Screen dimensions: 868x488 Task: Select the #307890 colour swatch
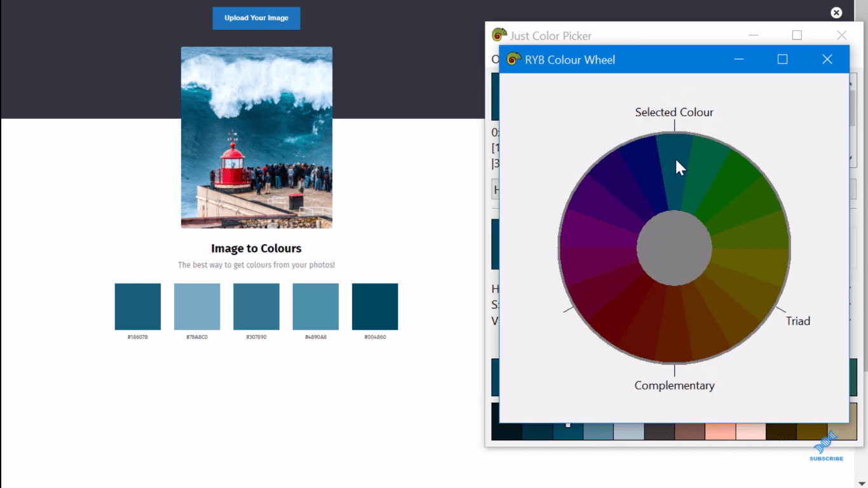click(x=256, y=306)
